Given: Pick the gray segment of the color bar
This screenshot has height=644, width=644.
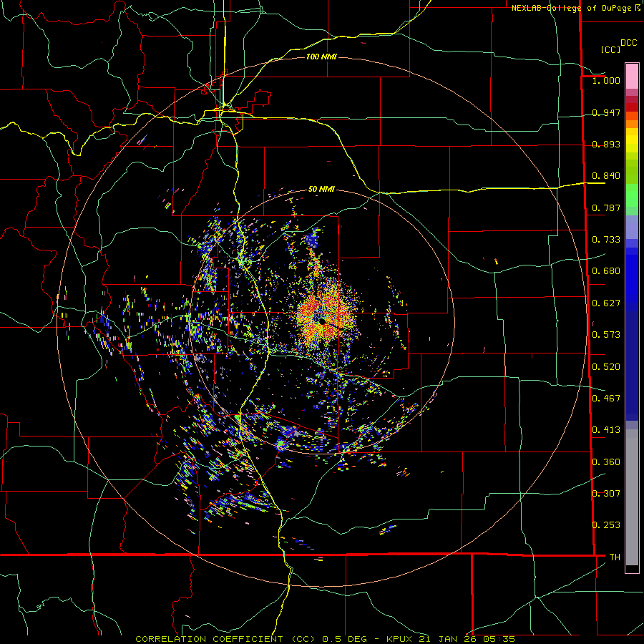Looking at the screenshot, I should 632,497.
